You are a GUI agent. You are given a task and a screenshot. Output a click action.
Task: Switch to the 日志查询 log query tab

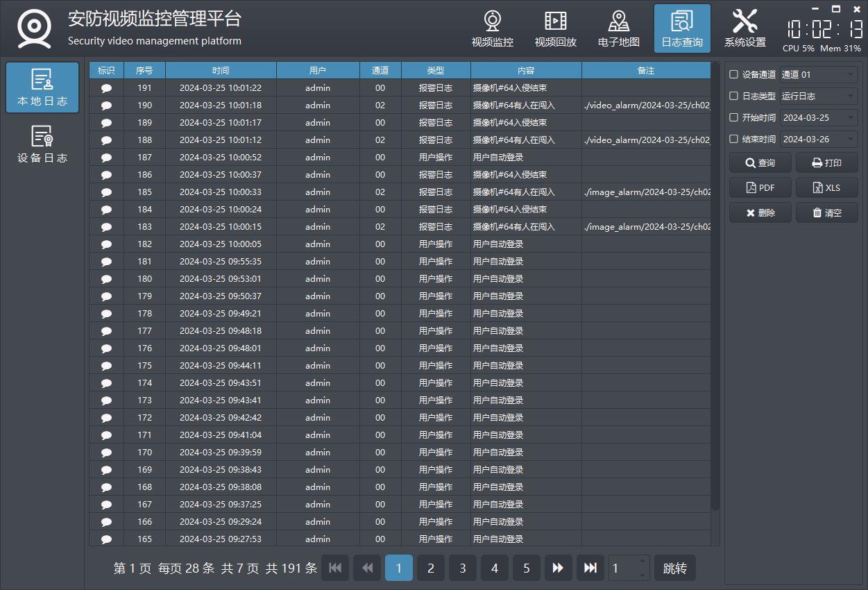point(681,28)
